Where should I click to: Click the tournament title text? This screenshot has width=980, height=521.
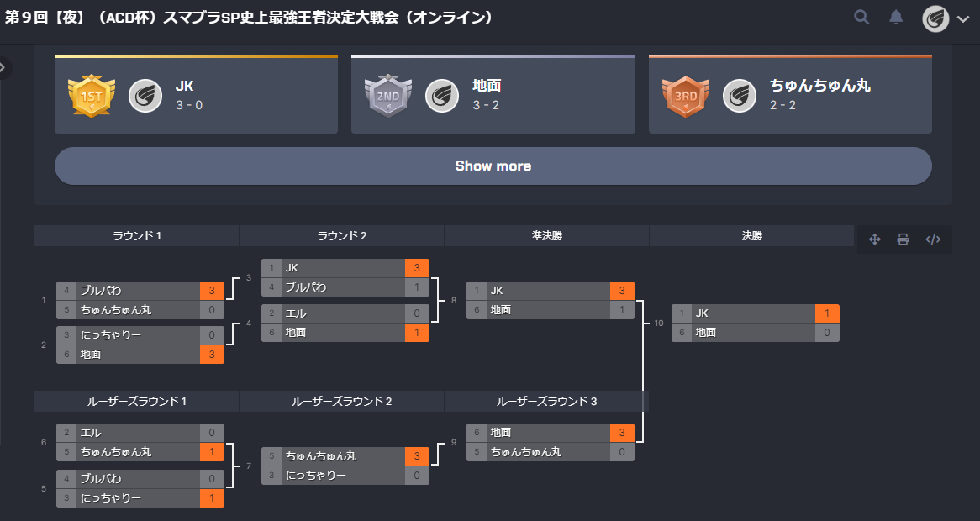click(x=251, y=18)
